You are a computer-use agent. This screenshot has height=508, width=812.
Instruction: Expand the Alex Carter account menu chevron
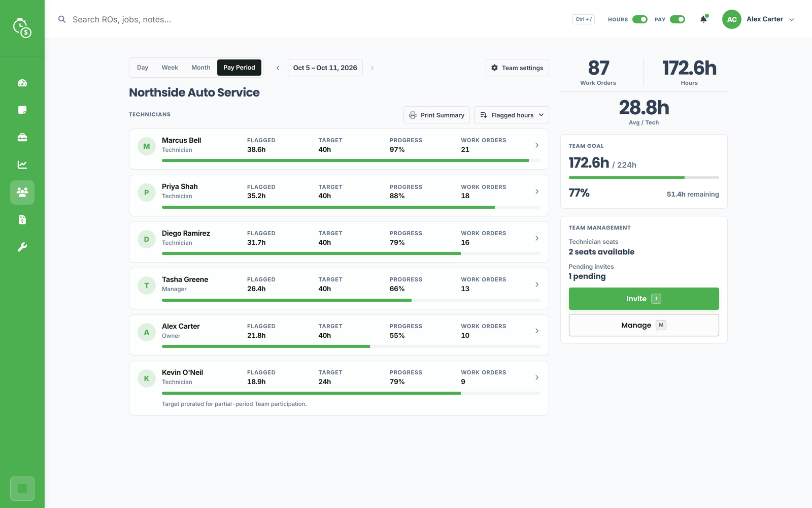(792, 20)
